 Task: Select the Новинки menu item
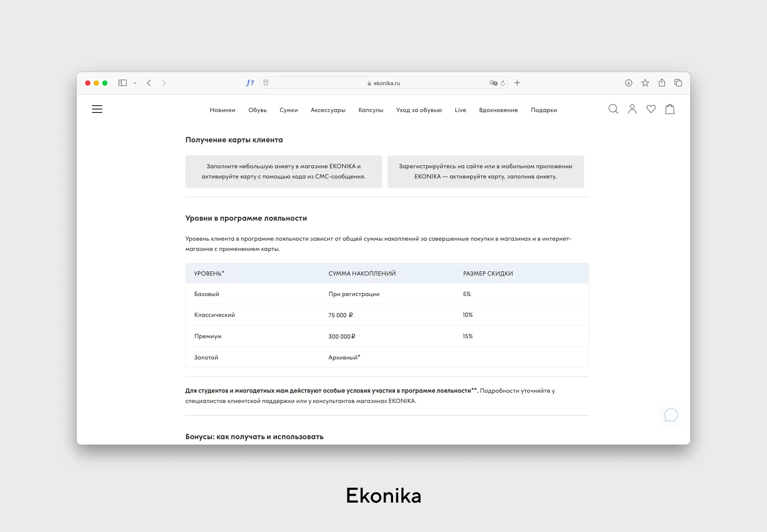(x=222, y=110)
